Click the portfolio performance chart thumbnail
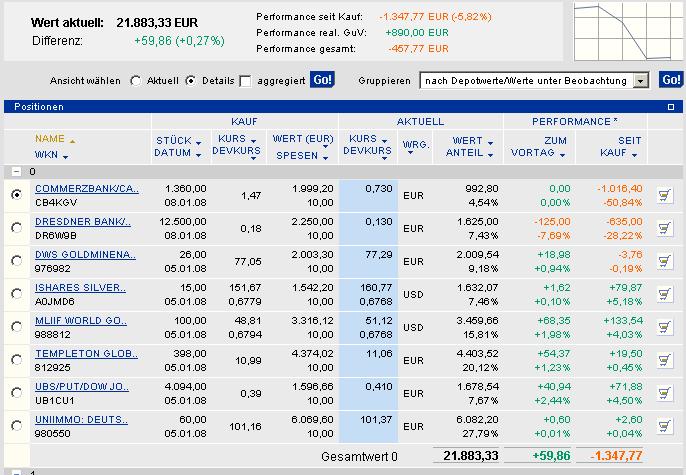 coord(628,31)
